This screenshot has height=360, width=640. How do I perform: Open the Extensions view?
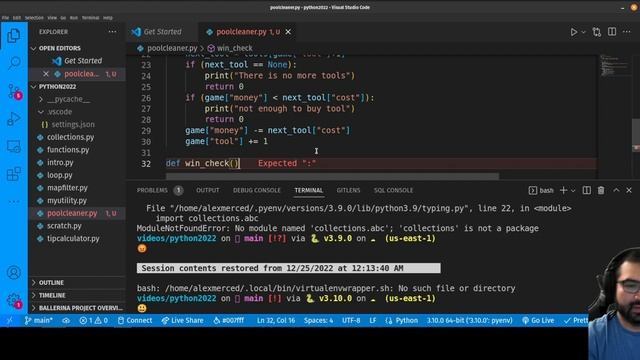click(x=13, y=173)
